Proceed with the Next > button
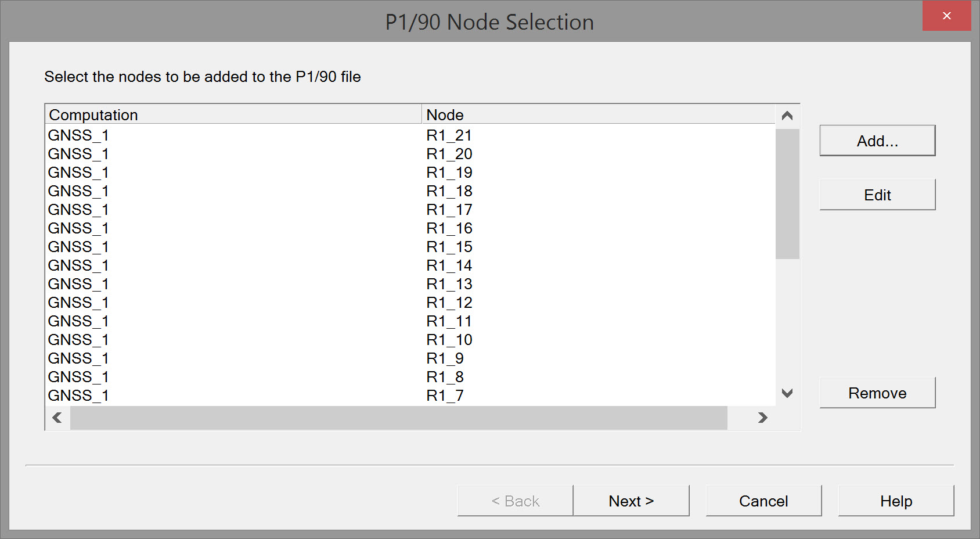 pos(631,501)
